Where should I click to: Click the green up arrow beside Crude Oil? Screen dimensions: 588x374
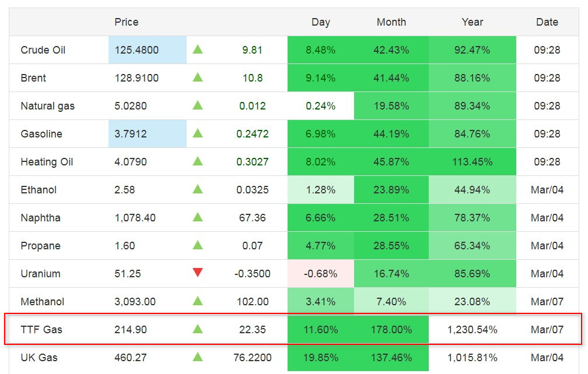(x=198, y=50)
